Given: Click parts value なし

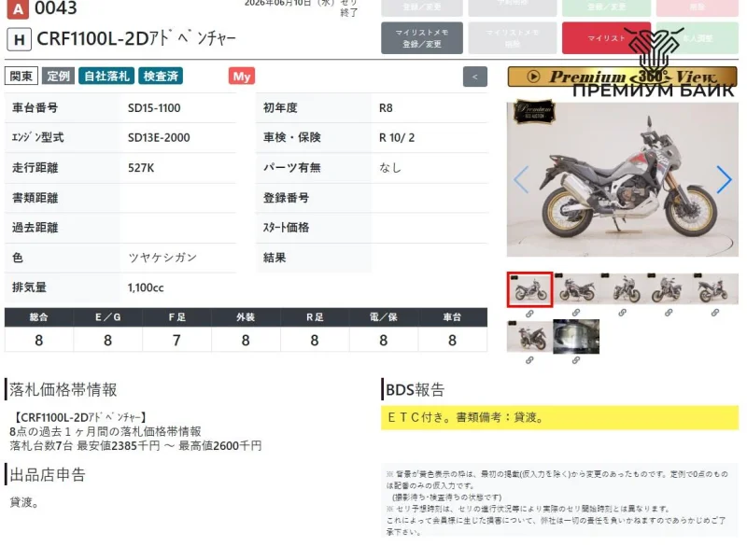Looking at the screenshot, I should (390, 168).
